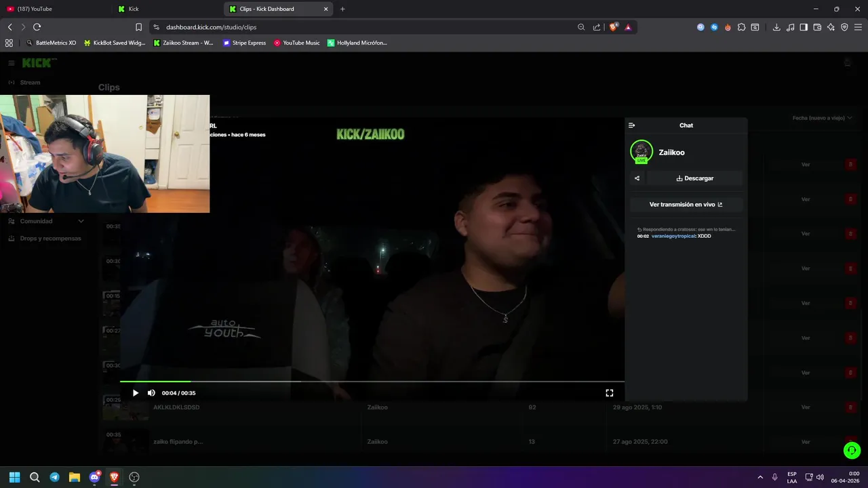The image size is (868, 488).
Task: Switch to the YouTube browser tab
Action: (x=54, y=9)
